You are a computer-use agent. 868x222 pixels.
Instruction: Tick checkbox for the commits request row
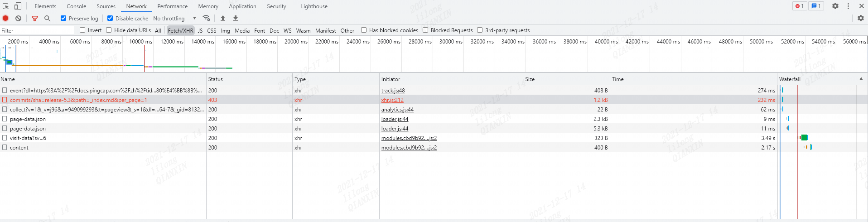pyautogui.click(x=5, y=100)
